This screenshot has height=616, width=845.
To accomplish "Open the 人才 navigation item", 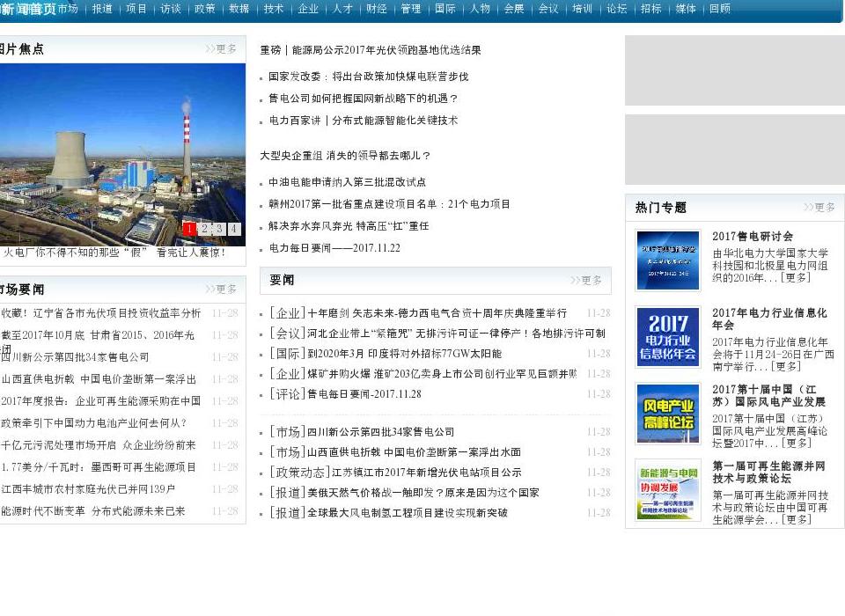I will pos(342,9).
